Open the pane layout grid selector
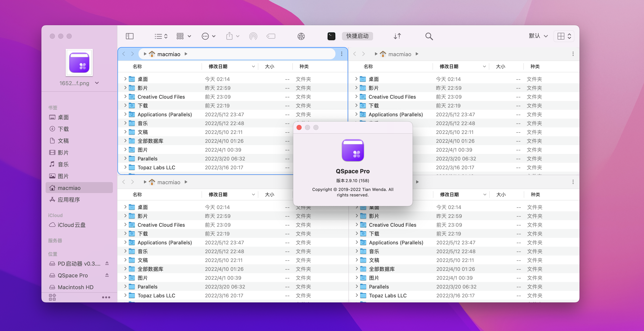This screenshot has height=331, width=644. [x=564, y=36]
